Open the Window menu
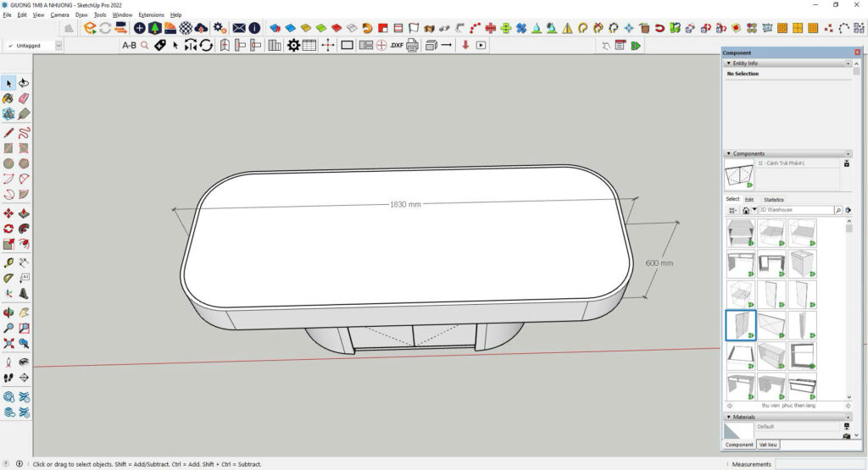The width and height of the screenshot is (868, 470). 122,15
